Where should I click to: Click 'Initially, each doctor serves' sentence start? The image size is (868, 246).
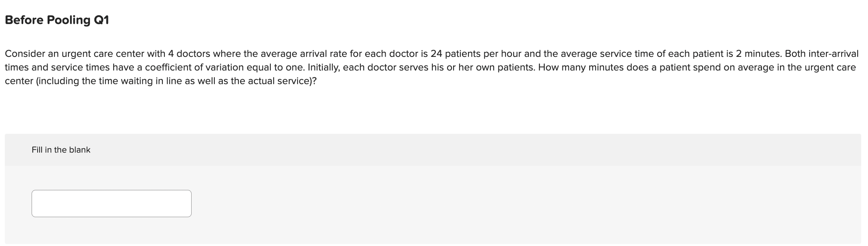point(368,67)
